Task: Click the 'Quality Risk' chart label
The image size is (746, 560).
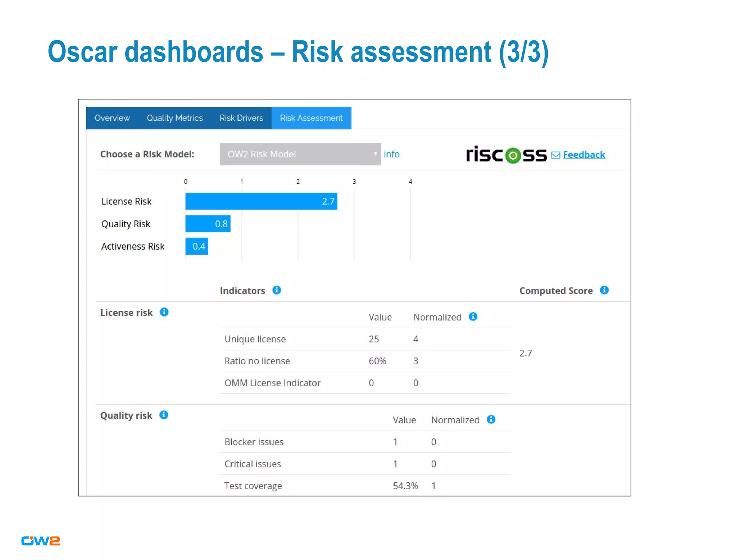Action: point(126,224)
